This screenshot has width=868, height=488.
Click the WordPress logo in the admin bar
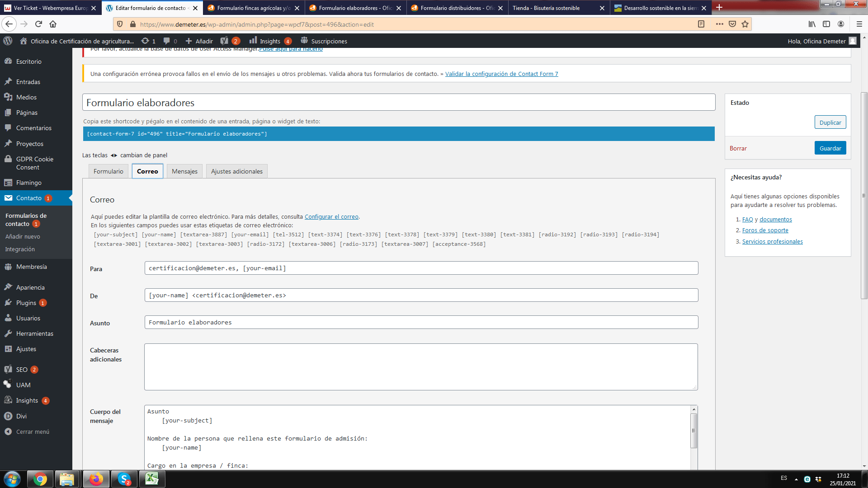coord(8,41)
